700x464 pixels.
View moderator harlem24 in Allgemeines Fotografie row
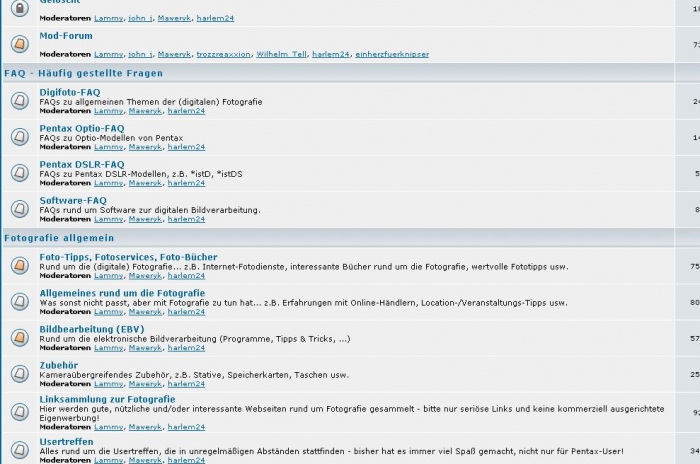[x=186, y=312]
